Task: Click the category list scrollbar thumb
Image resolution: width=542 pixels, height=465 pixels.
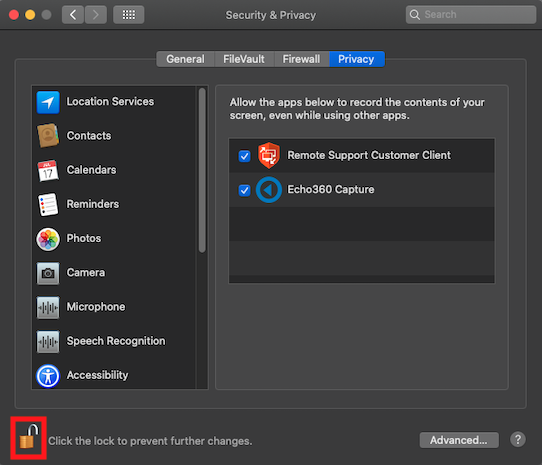Action: pyautogui.click(x=202, y=170)
